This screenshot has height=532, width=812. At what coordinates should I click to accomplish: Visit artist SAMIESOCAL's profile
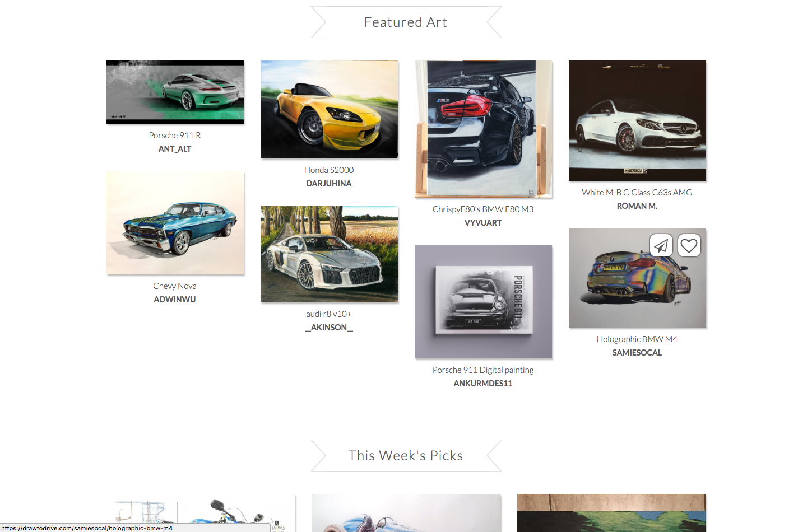(x=637, y=353)
